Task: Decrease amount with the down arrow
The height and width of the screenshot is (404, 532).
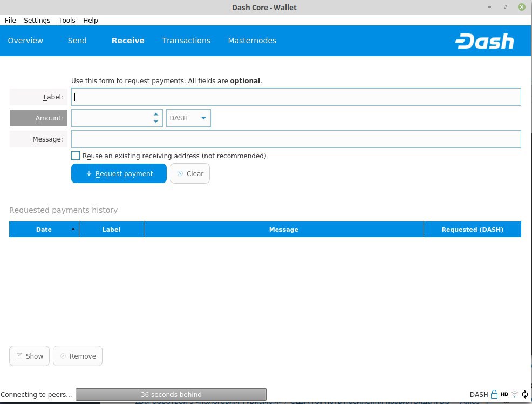Action: (156, 121)
